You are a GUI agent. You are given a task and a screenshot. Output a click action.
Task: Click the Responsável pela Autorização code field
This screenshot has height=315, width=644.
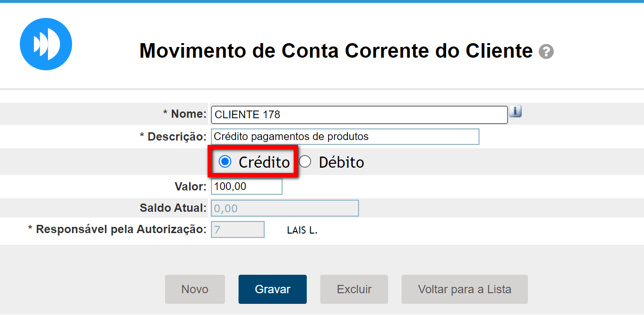coord(238,230)
